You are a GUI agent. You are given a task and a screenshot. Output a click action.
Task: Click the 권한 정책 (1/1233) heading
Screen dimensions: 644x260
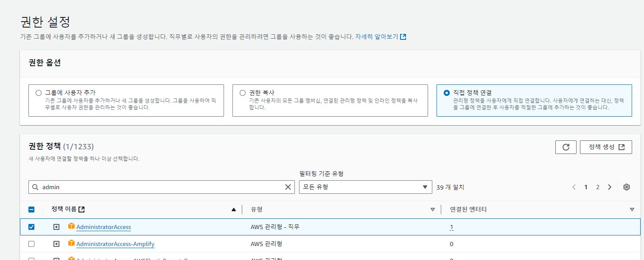click(x=61, y=146)
